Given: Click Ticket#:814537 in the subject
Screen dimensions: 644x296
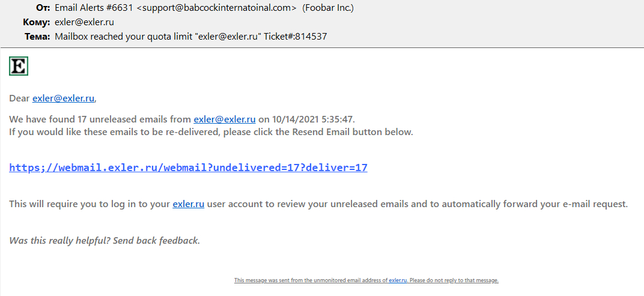Looking at the screenshot, I should 296,37.
